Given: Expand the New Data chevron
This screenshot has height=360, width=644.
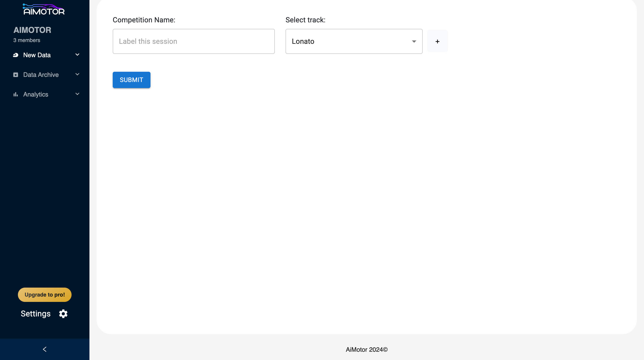Looking at the screenshot, I should click(77, 55).
